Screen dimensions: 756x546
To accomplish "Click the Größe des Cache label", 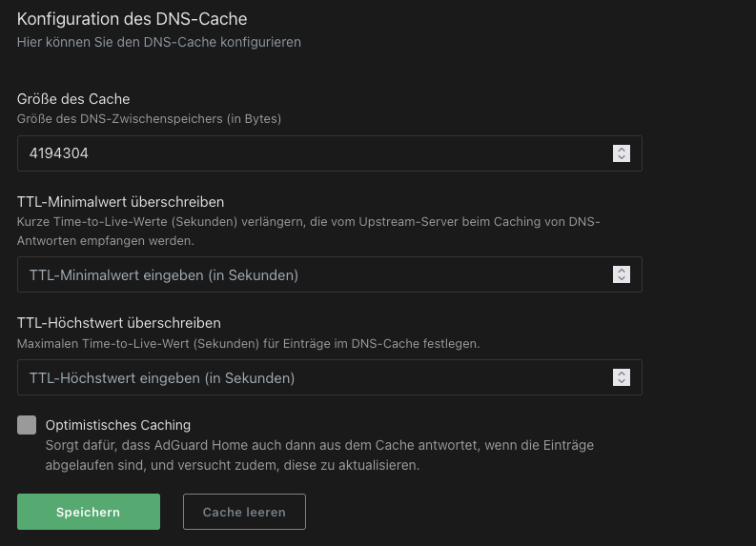I will (x=73, y=99).
